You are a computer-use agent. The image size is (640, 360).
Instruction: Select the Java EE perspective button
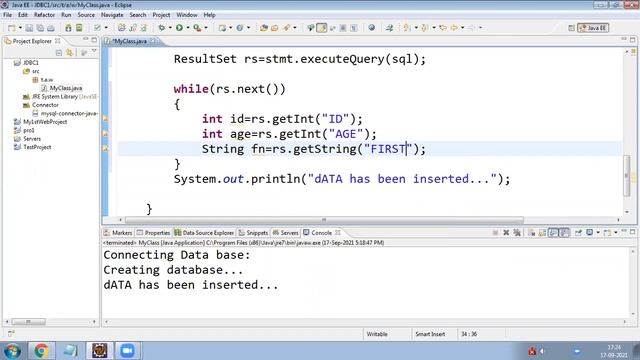click(593, 28)
